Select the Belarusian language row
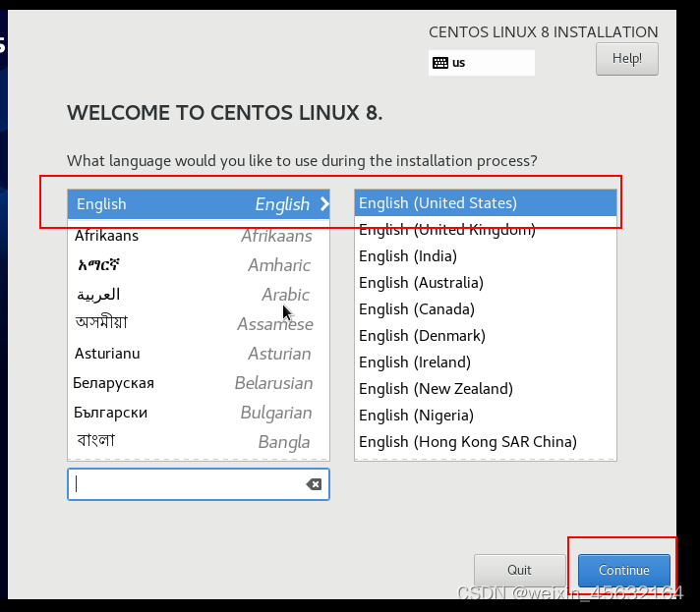 (x=199, y=383)
